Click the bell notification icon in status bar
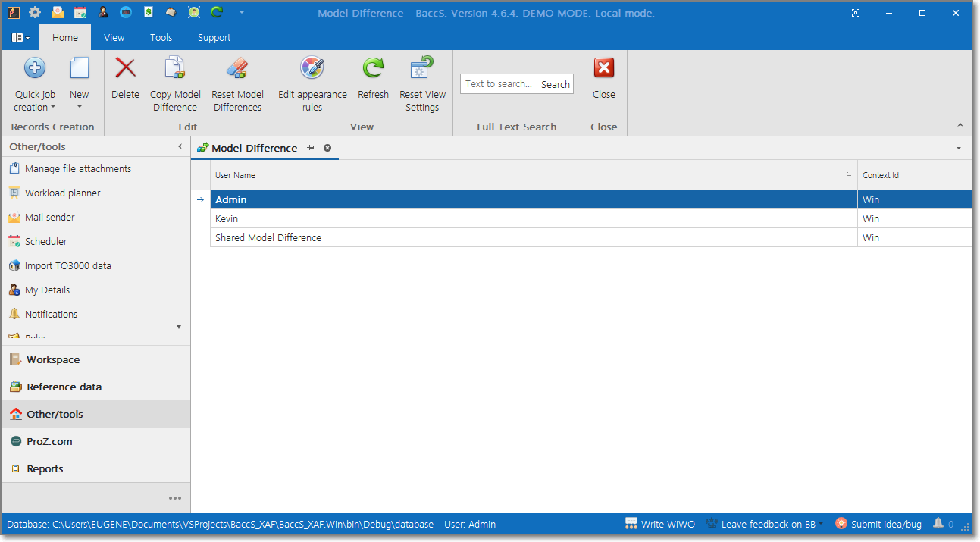 click(x=938, y=524)
